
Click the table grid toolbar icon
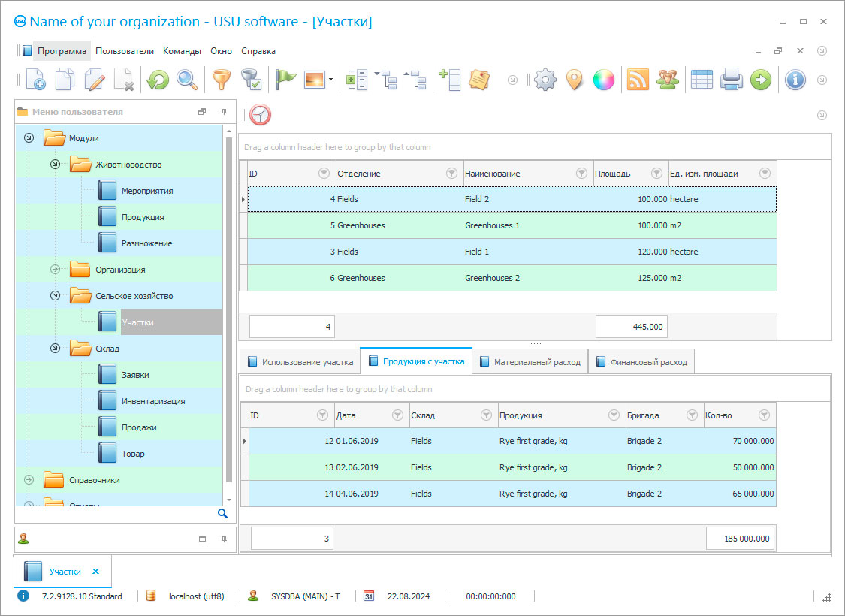(x=702, y=80)
